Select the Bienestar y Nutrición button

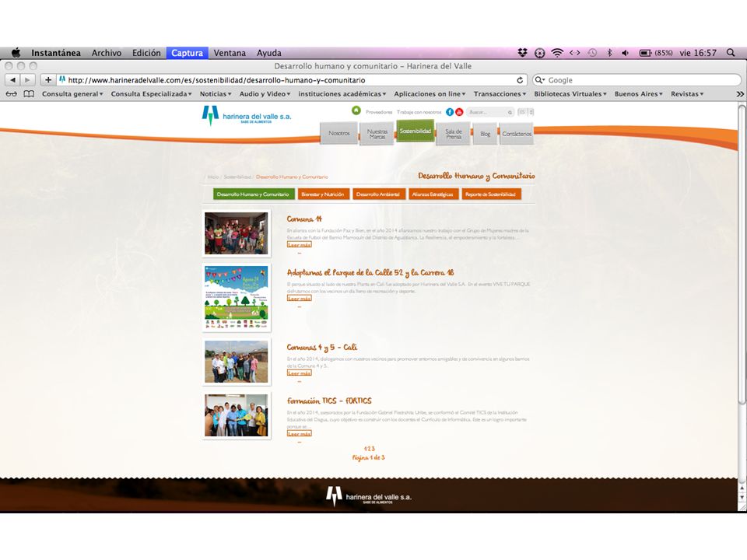tap(323, 194)
